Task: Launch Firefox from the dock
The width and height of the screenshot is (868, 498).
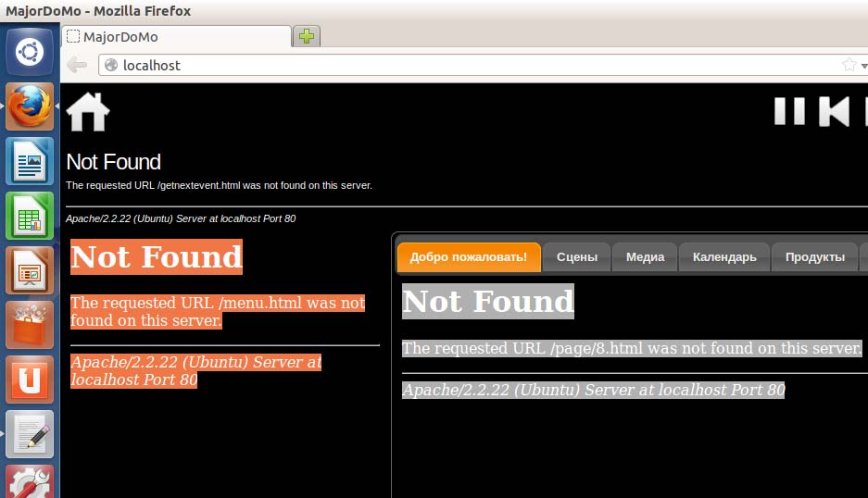Action: (30, 106)
